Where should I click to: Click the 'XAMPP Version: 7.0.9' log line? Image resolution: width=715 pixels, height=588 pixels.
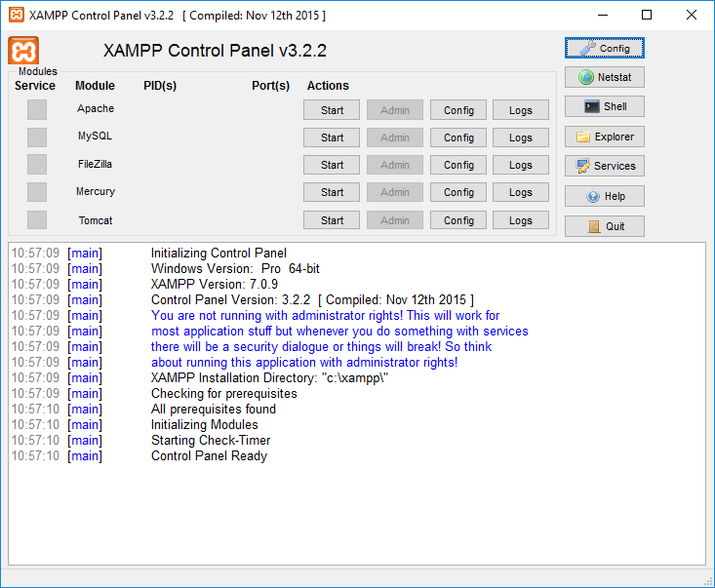click(215, 284)
